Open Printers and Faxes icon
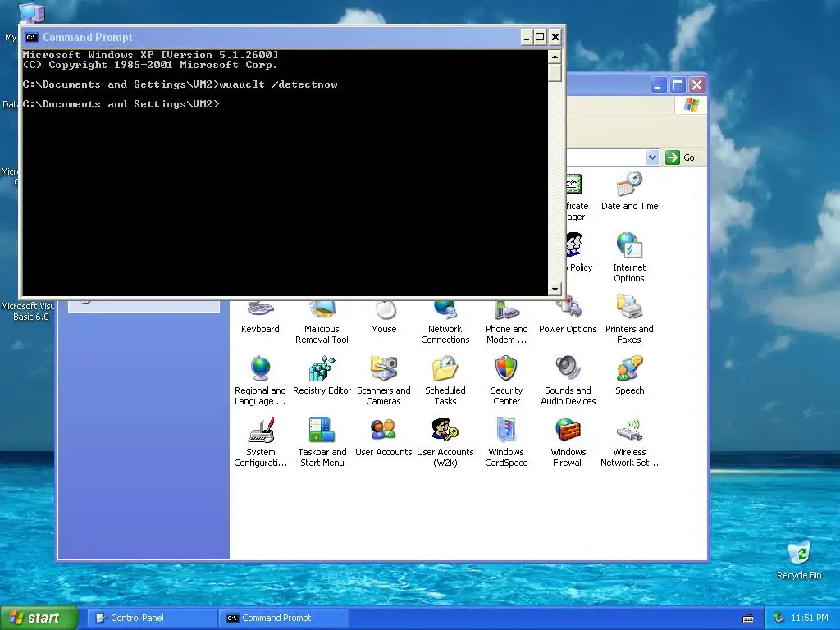Viewport: 840px width, 630px height. point(629,320)
